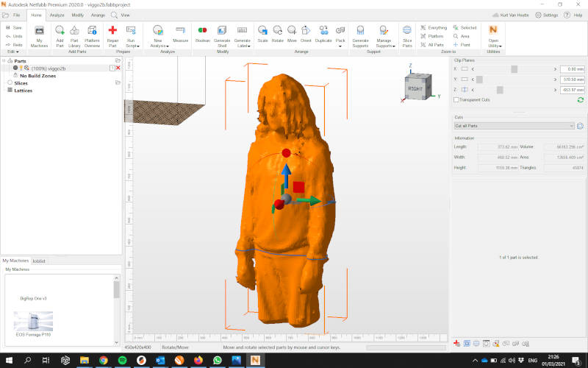Click the Orient tool icon
Screen dimensions: 588x368
pos(306,30)
